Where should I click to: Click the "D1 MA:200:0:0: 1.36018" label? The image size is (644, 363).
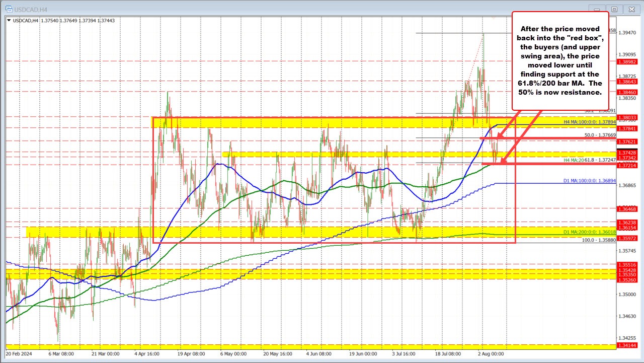pyautogui.click(x=590, y=232)
